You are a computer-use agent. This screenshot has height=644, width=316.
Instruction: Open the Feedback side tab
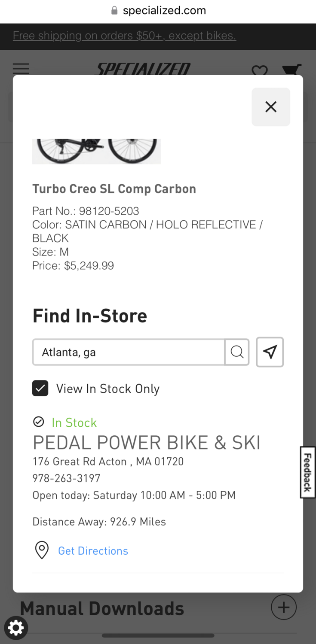(308, 472)
